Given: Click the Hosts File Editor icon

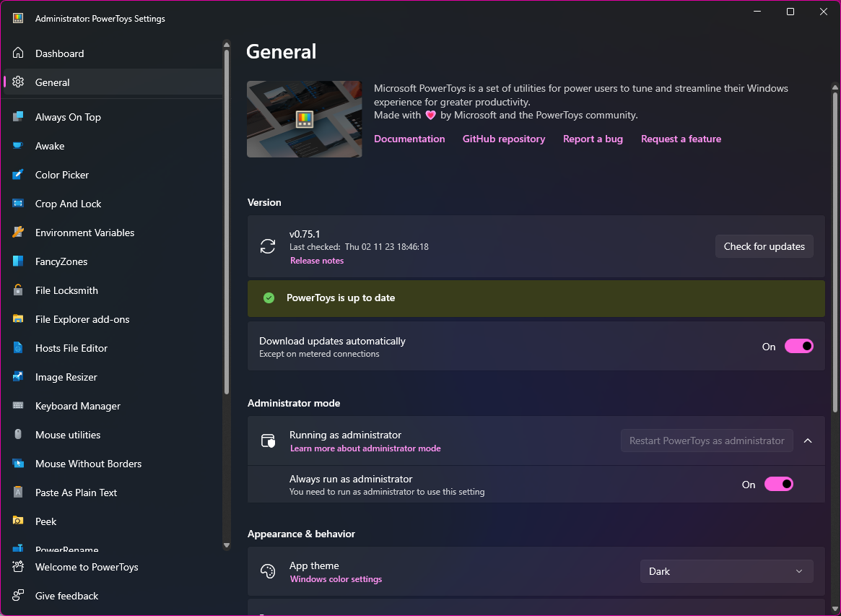Looking at the screenshot, I should point(18,347).
